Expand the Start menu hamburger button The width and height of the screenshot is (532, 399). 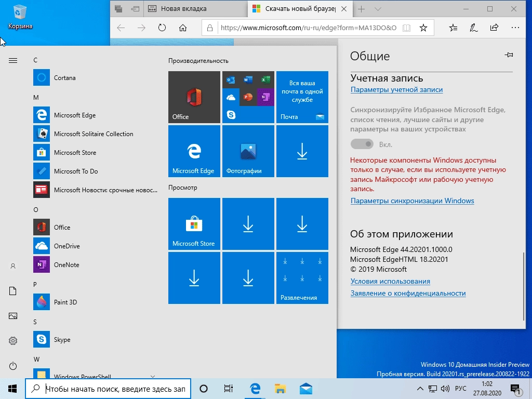pos(13,61)
